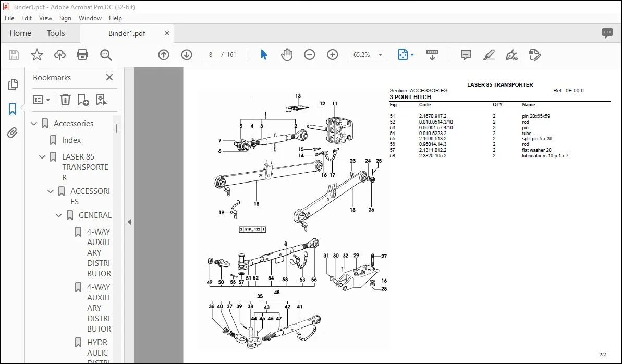
Task: Zoom in with the plus icon
Action: (x=333, y=55)
